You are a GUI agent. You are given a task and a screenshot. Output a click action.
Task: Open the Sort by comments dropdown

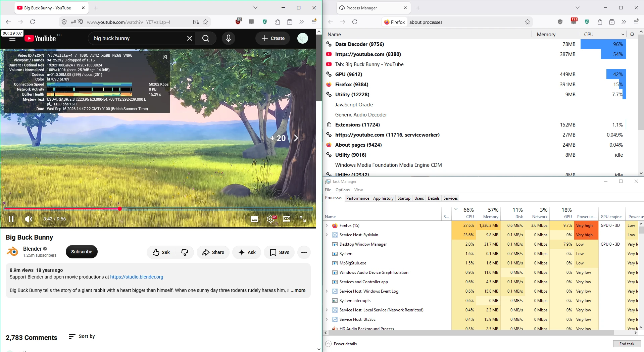(x=82, y=336)
